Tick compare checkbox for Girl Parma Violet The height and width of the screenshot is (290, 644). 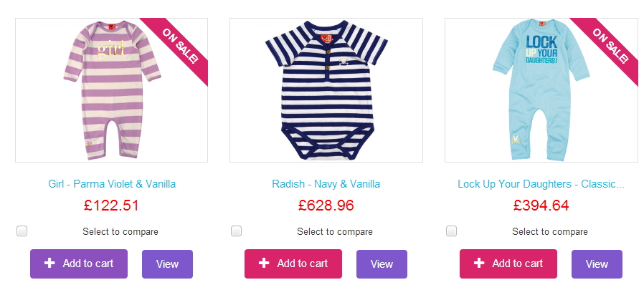22,231
